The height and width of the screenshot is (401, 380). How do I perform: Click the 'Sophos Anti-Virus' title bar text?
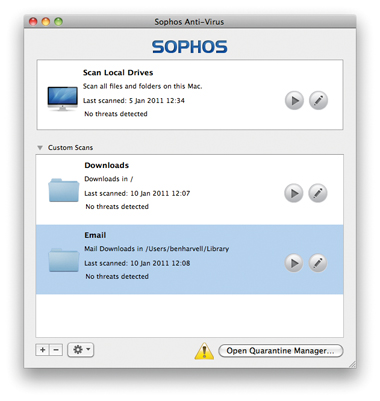[x=189, y=22]
